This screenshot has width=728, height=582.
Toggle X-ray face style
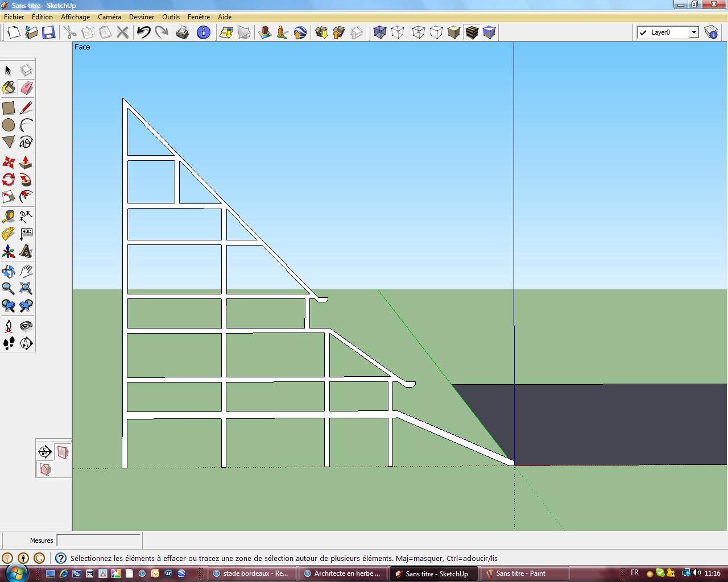[x=380, y=32]
